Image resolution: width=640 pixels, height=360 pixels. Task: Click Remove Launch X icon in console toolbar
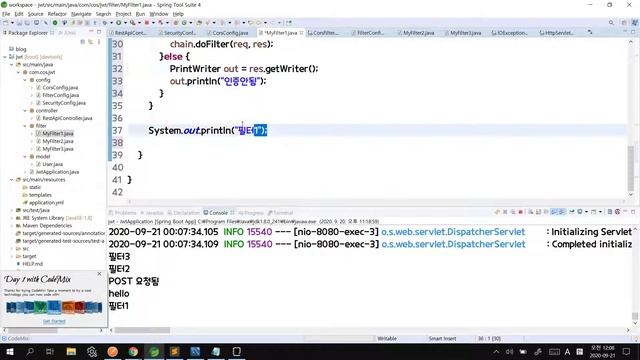click(x=505, y=212)
